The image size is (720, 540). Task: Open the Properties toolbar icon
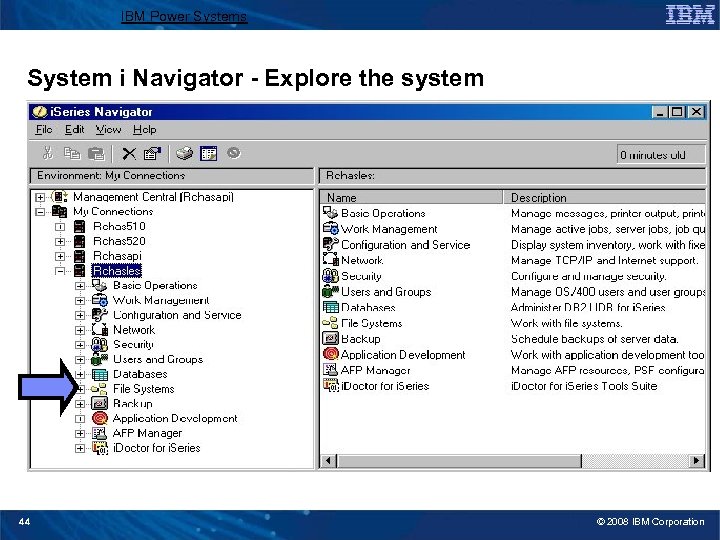click(x=152, y=153)
